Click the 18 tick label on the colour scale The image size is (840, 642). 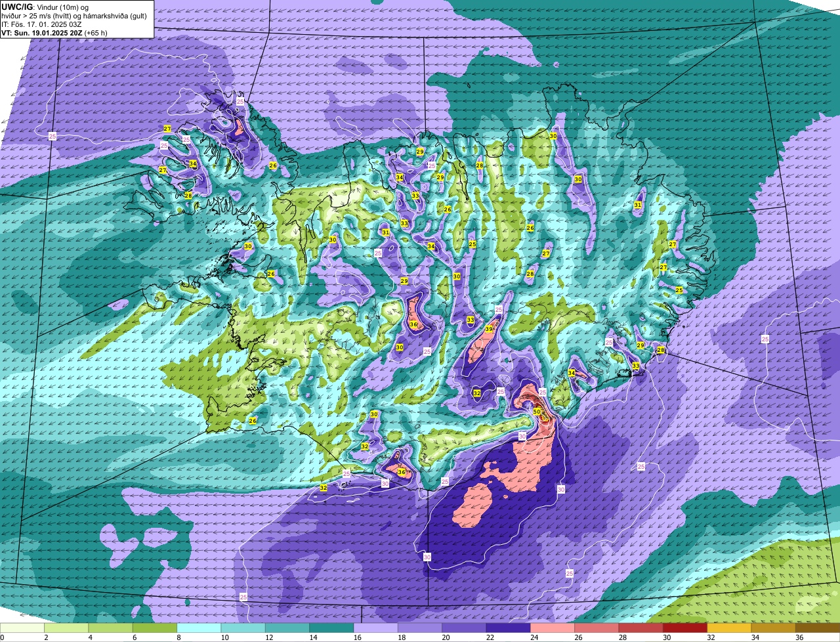401,637
